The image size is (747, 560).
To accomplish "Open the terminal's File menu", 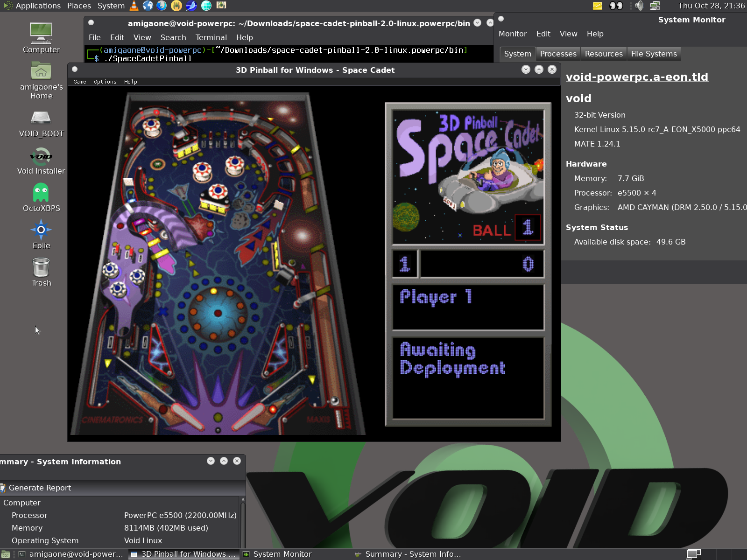I will (95, 37).
